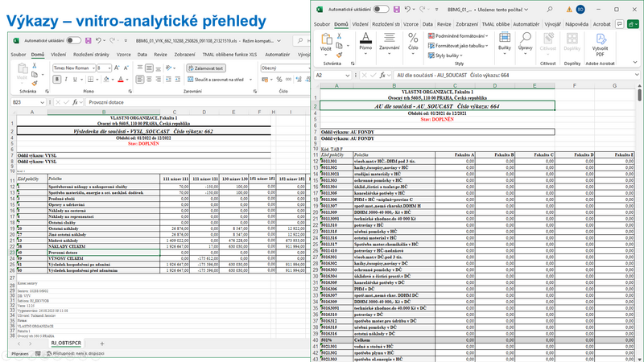Viewport: 644px width, 362px height.
Task: Decrease font size in left window
Action: [126, 68]
